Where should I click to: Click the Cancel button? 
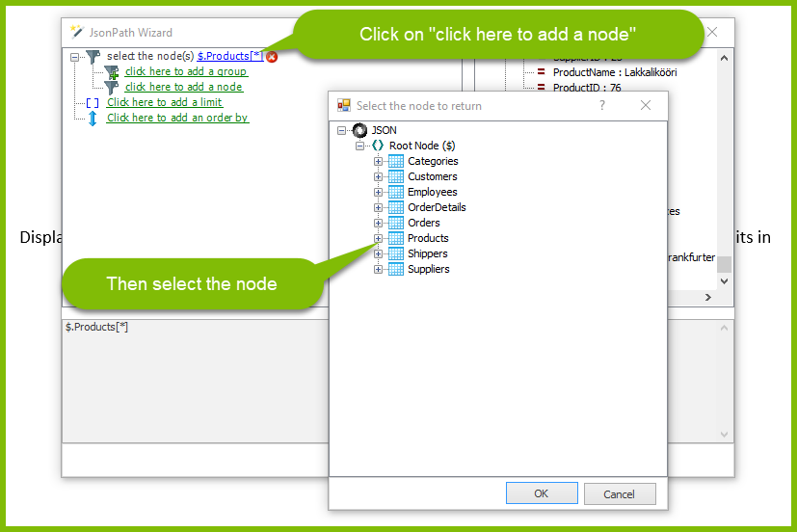[620, 493]
